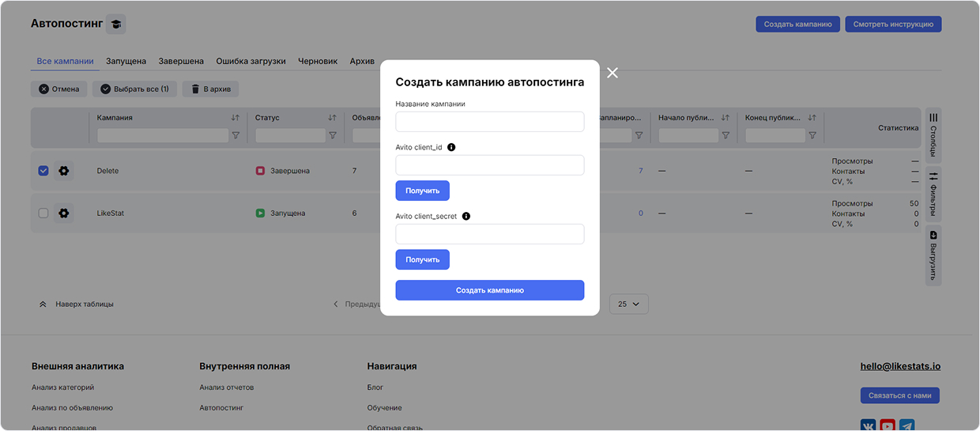
Task: Switch to the Черновик tab
Action: pos(318,61)
